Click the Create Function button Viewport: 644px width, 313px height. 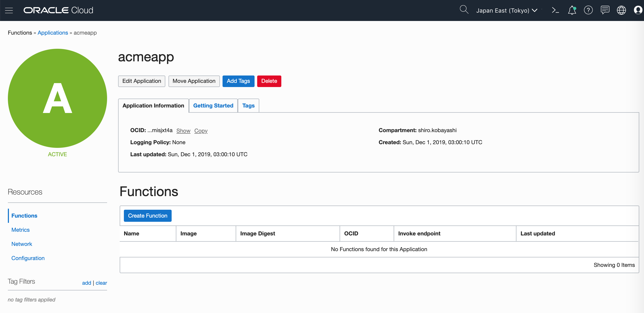pyautogui.click(x=147, y=216)
